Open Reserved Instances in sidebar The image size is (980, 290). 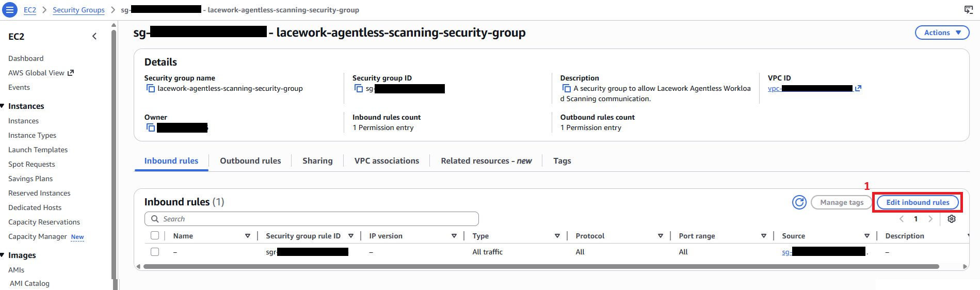39,193
